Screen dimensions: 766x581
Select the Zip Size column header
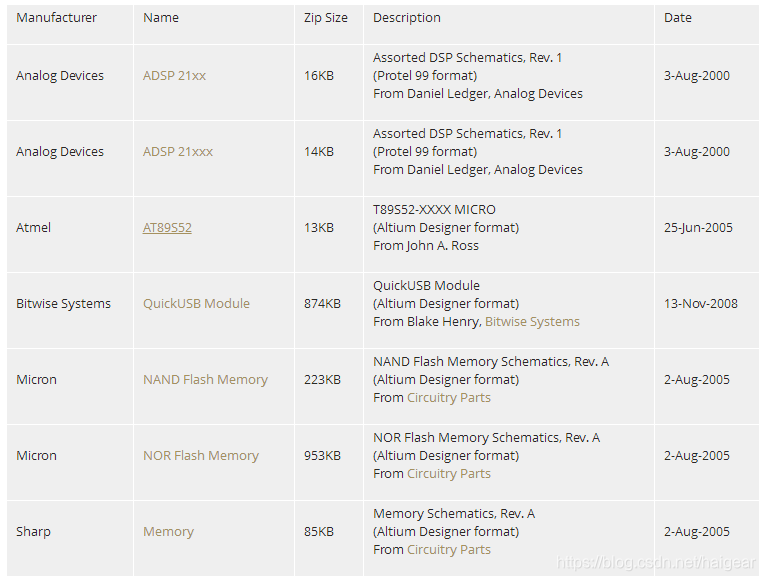pyautogui.click(x=326, y=18)
